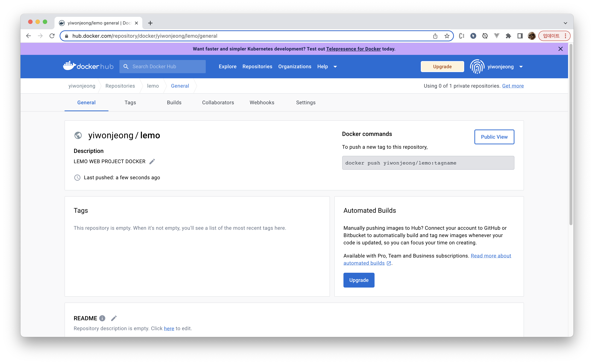Viewport: 594px width, 364px height.
Task: Click the circular-arrows extension icon
Action: pos(485,36)
